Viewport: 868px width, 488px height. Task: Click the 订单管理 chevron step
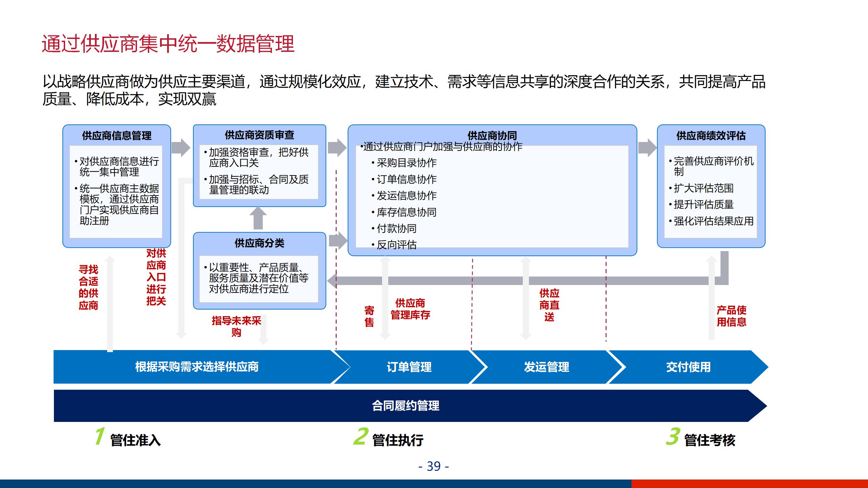click(409, 367)
